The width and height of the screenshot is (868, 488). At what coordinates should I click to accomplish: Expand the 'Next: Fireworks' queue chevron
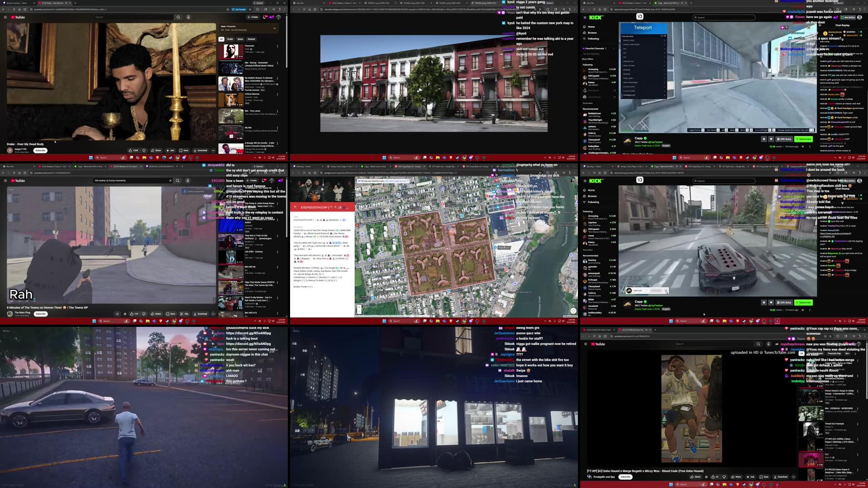[x=274, y=28]
